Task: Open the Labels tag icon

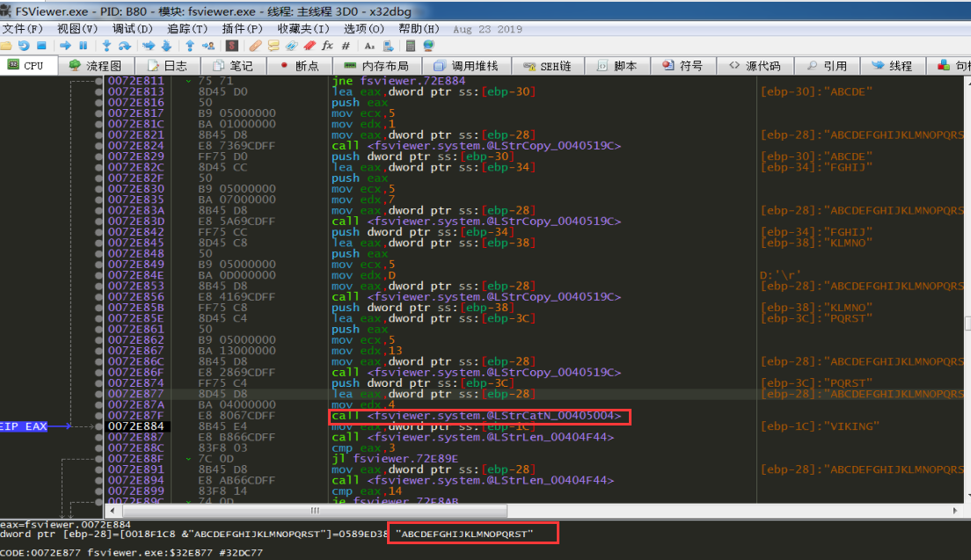Action: 291,46
